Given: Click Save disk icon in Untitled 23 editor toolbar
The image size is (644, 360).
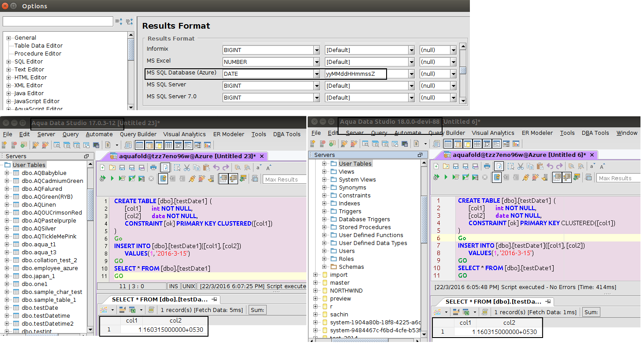Looking at the screenshot, I should [122, 167].
